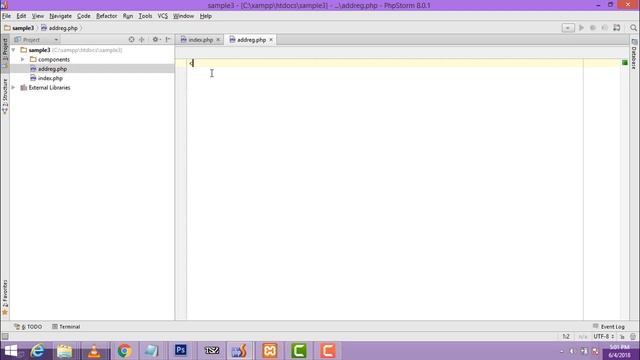Open green Camtasia icon in taskbar

click(299, 351)
